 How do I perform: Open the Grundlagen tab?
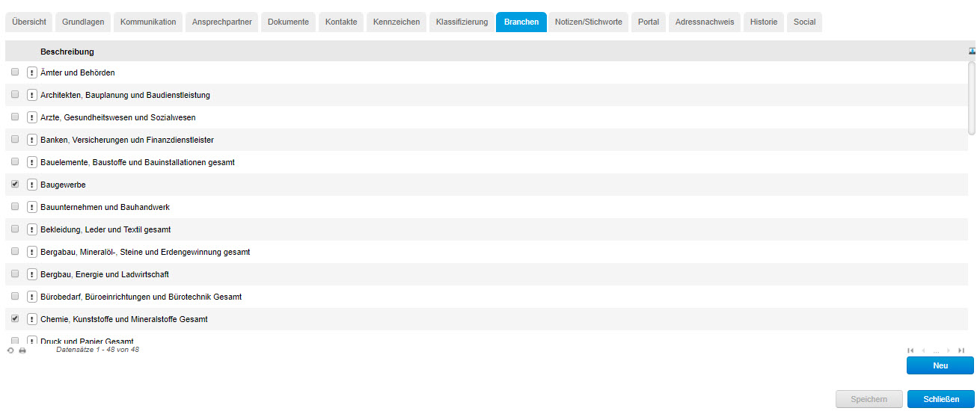(84, 22)
